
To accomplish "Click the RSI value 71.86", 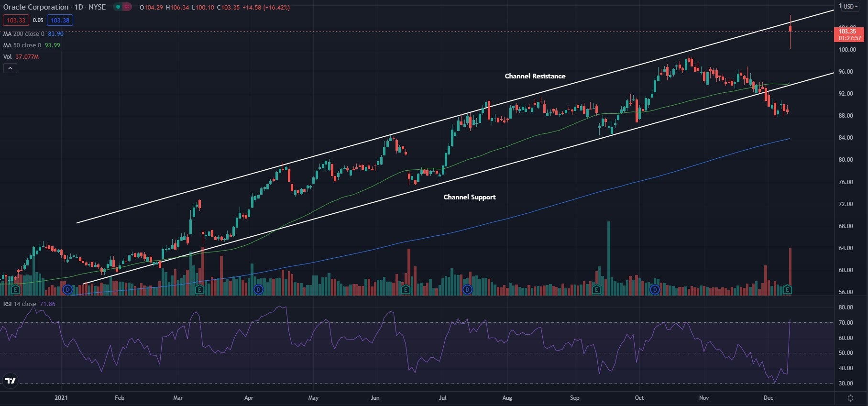I will pos(47,304).
